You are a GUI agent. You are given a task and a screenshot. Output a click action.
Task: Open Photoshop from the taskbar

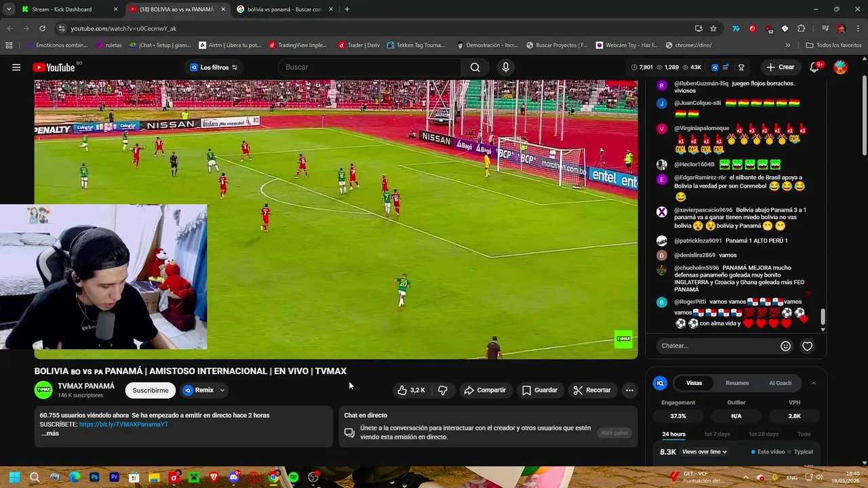[x=94, y=477]
